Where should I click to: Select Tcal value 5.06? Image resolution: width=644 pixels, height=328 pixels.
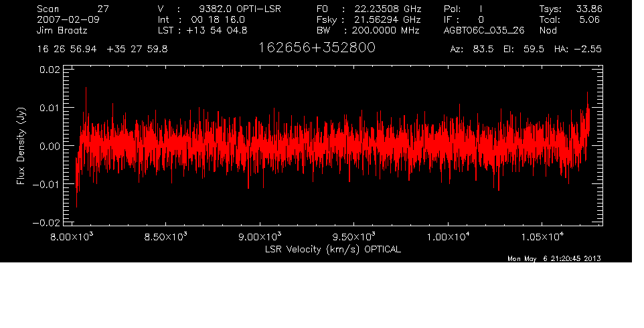pyautogui.click(x=589, y=19)
